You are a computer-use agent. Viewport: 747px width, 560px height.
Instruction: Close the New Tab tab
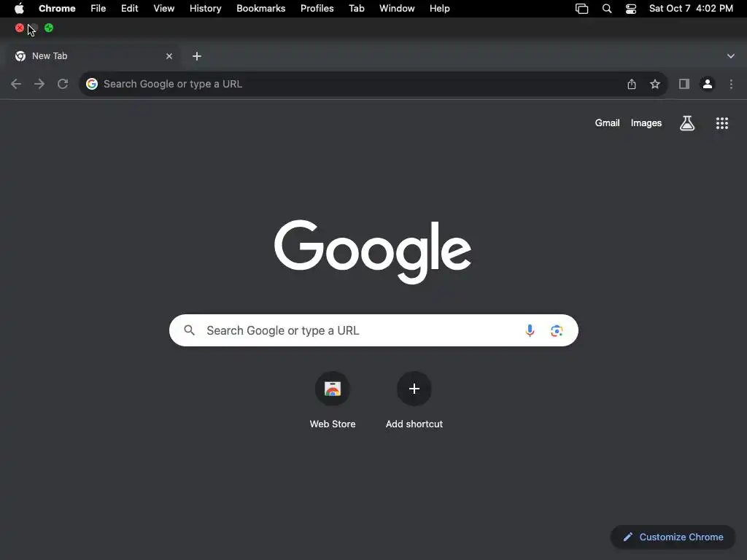[x=169, y=56]
